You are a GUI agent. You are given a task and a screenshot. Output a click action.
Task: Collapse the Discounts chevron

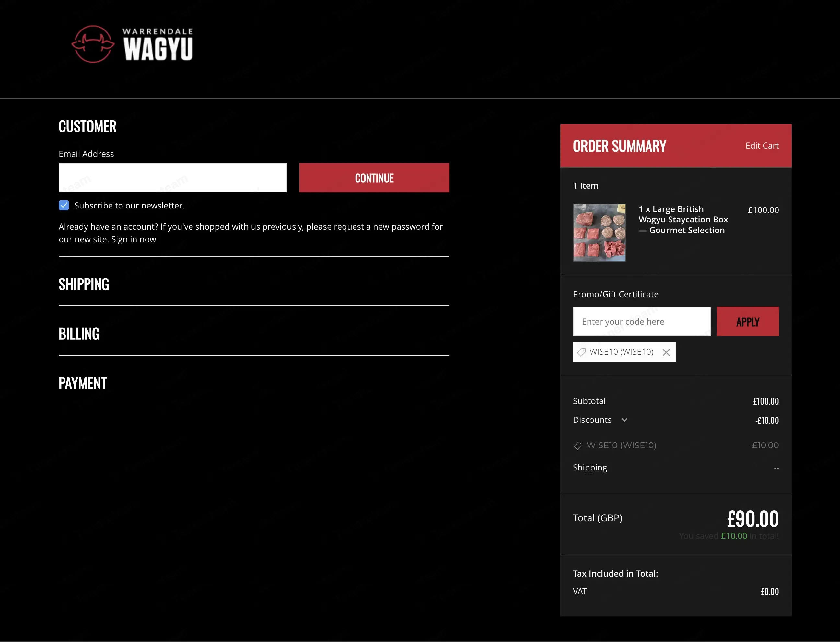tap(624, 420)
